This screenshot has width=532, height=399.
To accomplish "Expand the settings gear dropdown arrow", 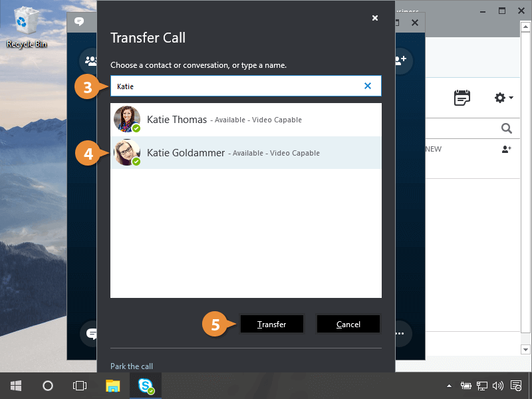I will tap(511, 98).
